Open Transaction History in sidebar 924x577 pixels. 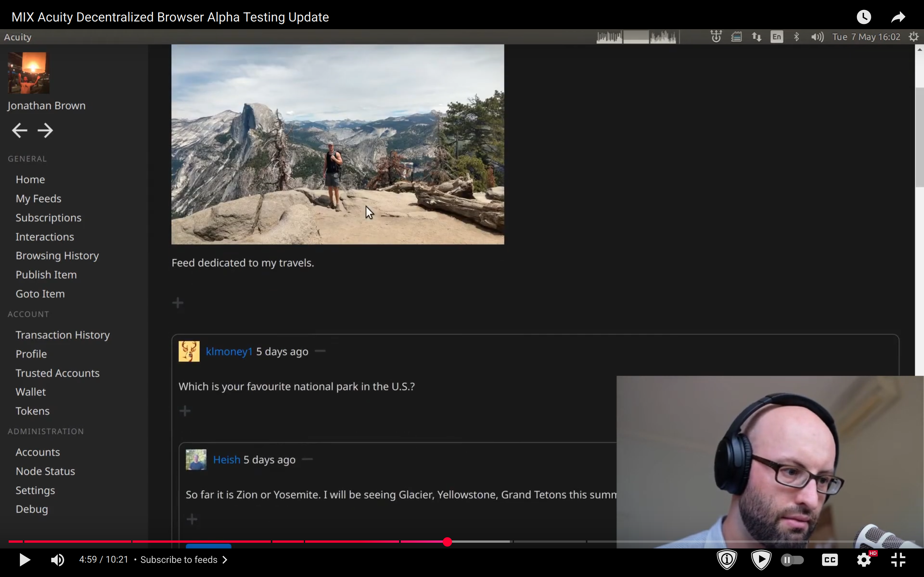63,335
